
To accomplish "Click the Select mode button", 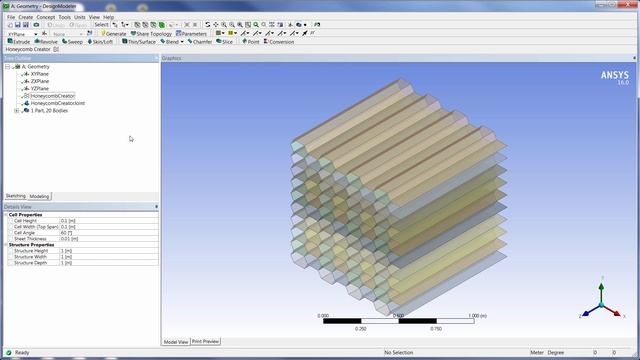I will tap(101, 24).
